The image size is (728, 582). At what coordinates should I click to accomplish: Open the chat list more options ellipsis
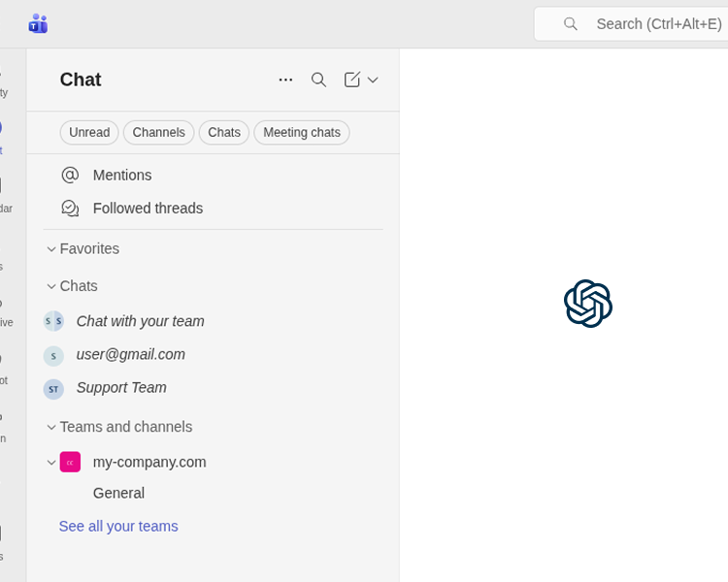[285, 80]
